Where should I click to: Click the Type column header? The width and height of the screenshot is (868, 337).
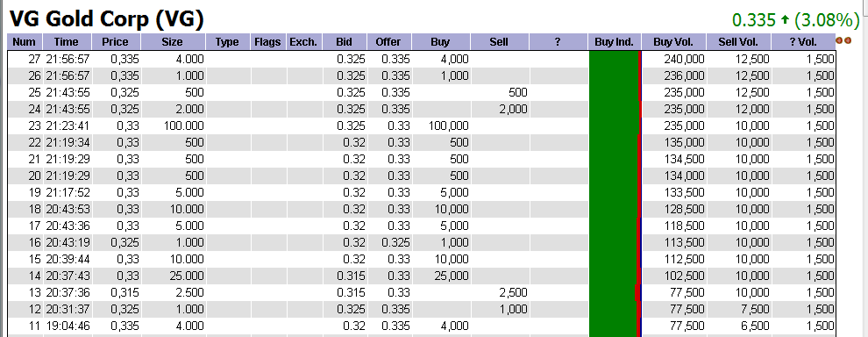coord(227,41)
